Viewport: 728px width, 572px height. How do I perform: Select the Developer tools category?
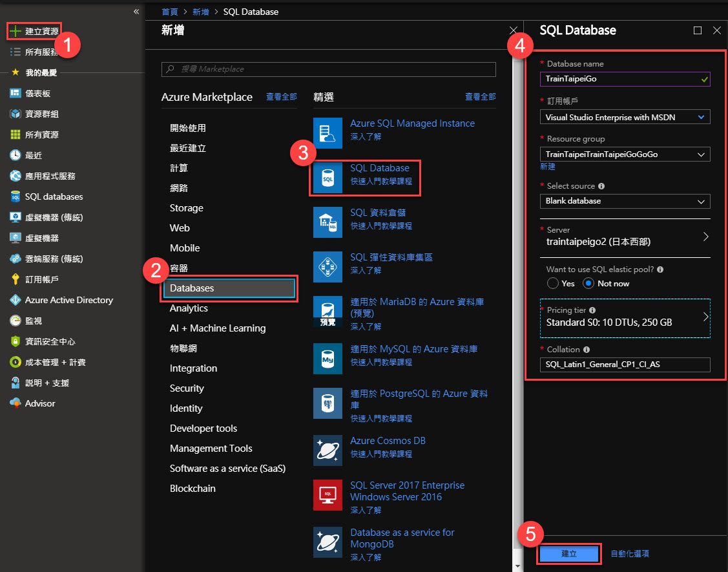pos(203,428)
